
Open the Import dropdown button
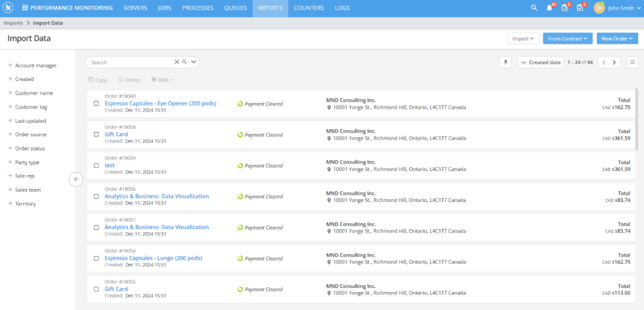[x=523, y=39]
